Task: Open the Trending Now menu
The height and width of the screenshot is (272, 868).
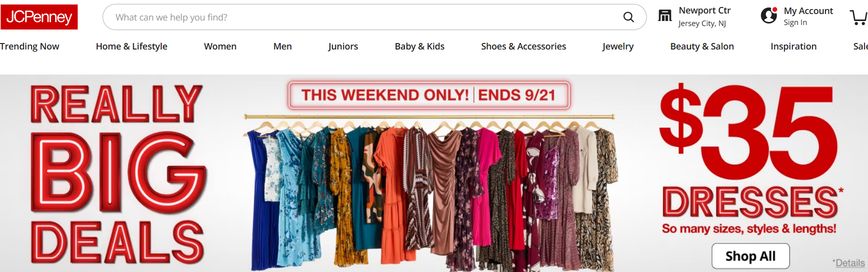Action: pos(30,46)
